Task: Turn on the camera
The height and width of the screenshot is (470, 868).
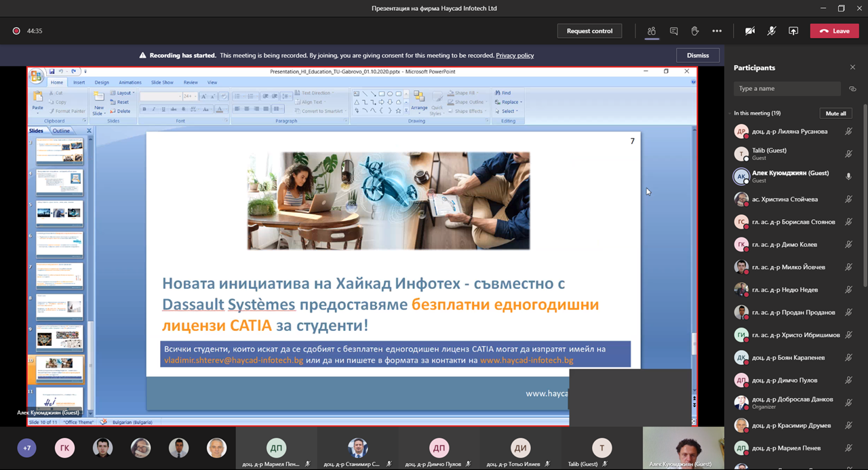Action: [750, 31]
